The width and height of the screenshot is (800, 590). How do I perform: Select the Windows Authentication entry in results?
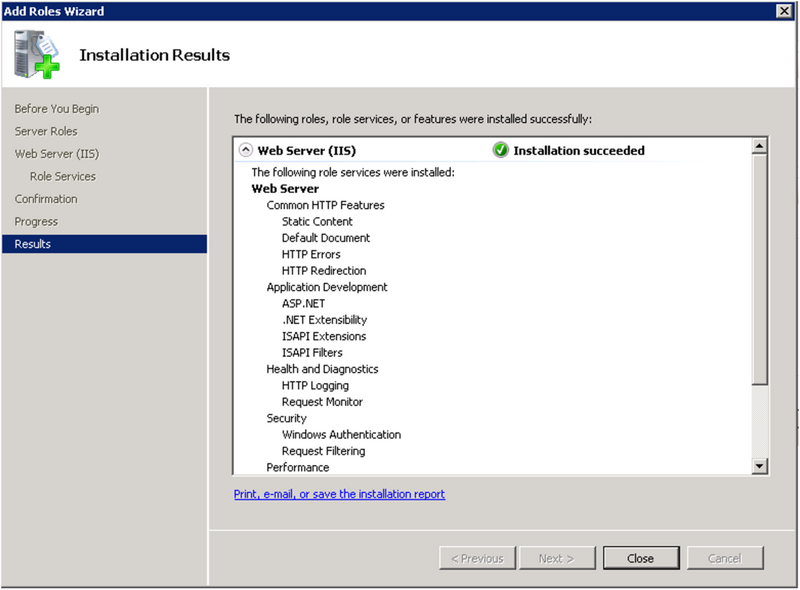click(342, 434)
